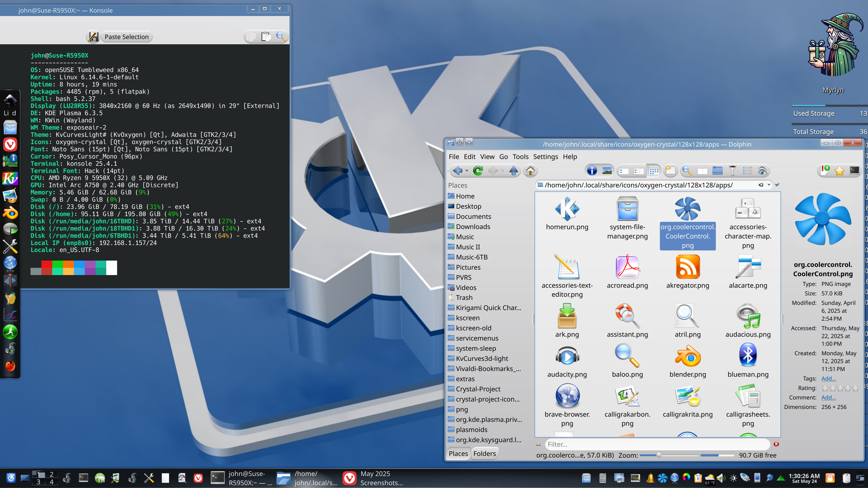This screenshot has height=488, width=868.
Task: Open the KDE application launcher
Action: [x=11, y=478]
